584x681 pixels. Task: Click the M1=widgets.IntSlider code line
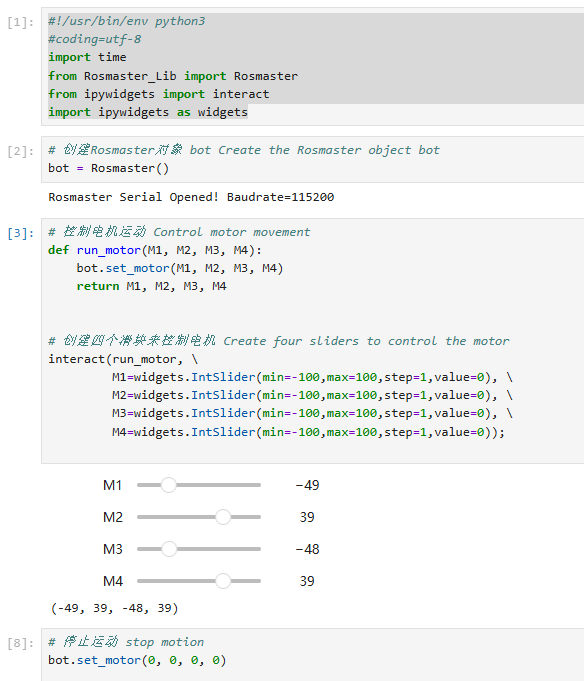[312, 377]
